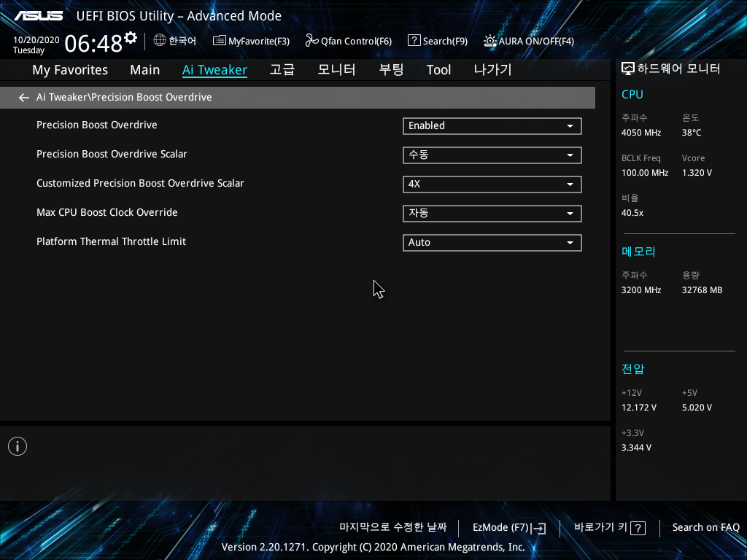Click the 100.00 MHz BCLK value
The width and height of the screenshot is (747, 560).
645,173
